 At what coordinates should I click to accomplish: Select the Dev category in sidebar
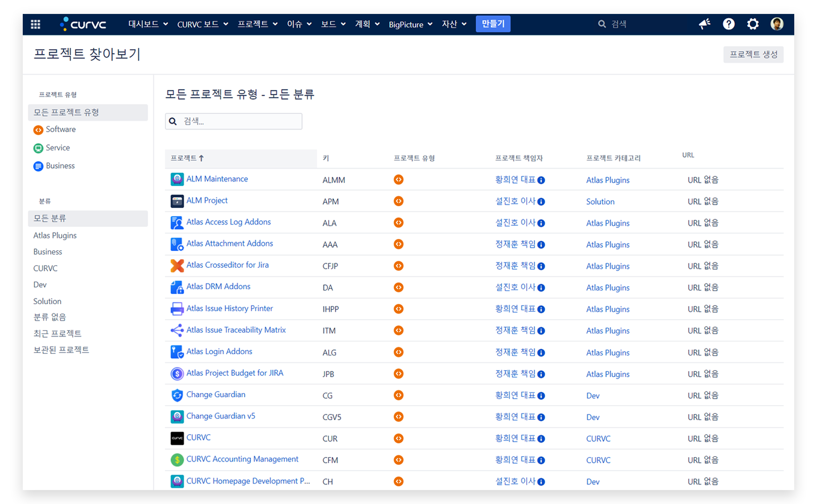[40, 285]
